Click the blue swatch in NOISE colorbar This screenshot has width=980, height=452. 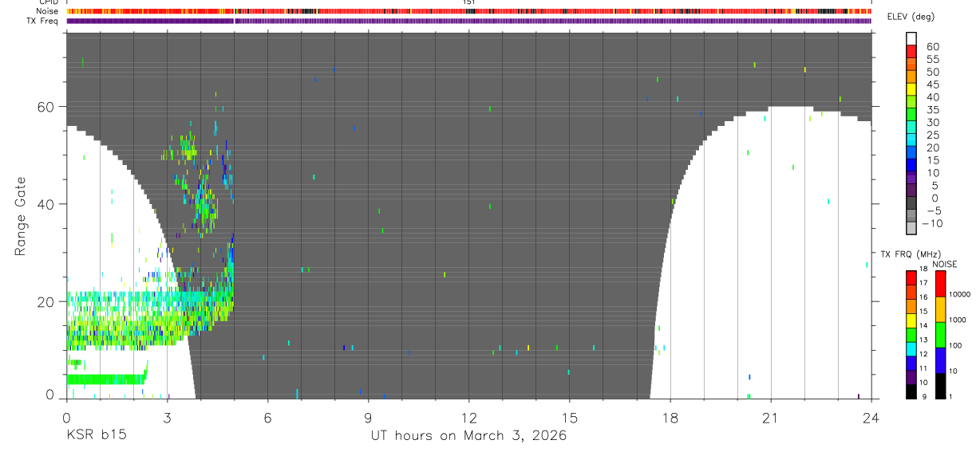[x=941, y=360]
